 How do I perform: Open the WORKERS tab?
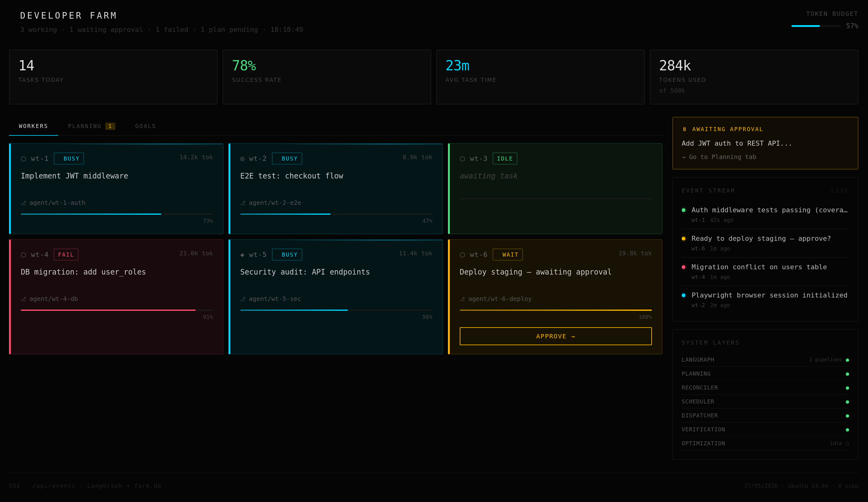tap(33, 126)
